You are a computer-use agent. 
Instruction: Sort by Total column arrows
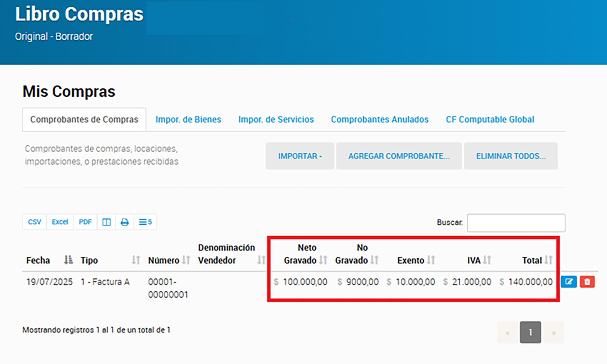coord(549,260)
